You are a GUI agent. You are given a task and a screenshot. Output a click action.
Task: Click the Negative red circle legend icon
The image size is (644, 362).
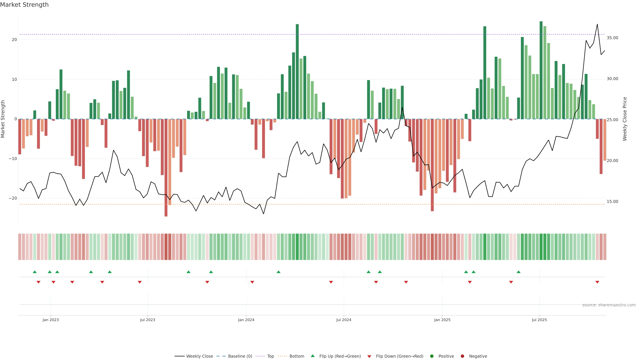pos(462,356)
